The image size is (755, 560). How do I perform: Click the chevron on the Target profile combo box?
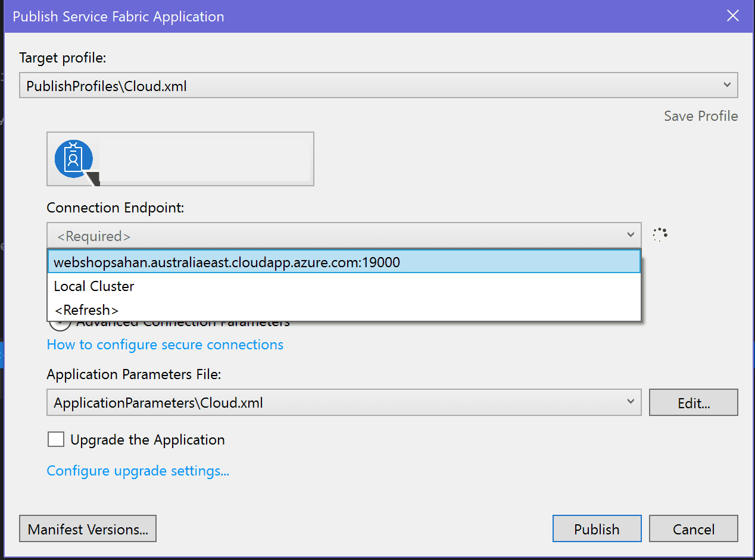pos(728,85)
